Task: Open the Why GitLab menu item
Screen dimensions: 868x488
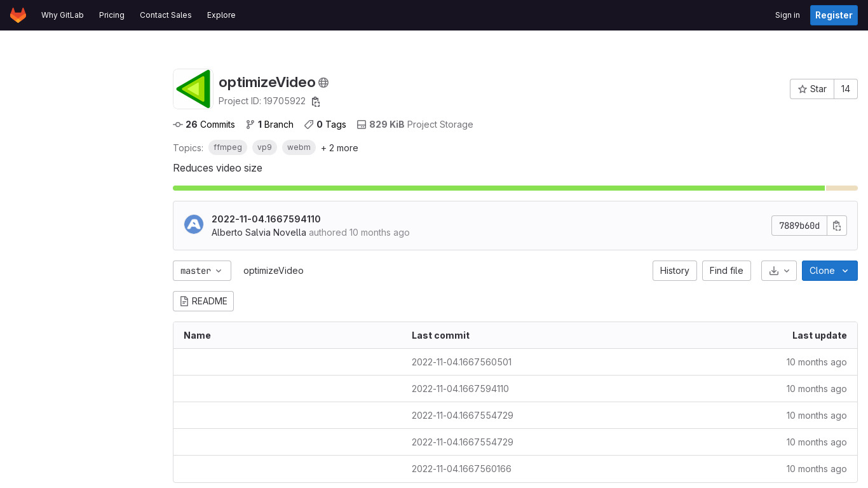Action: click(x=62, y=15)
